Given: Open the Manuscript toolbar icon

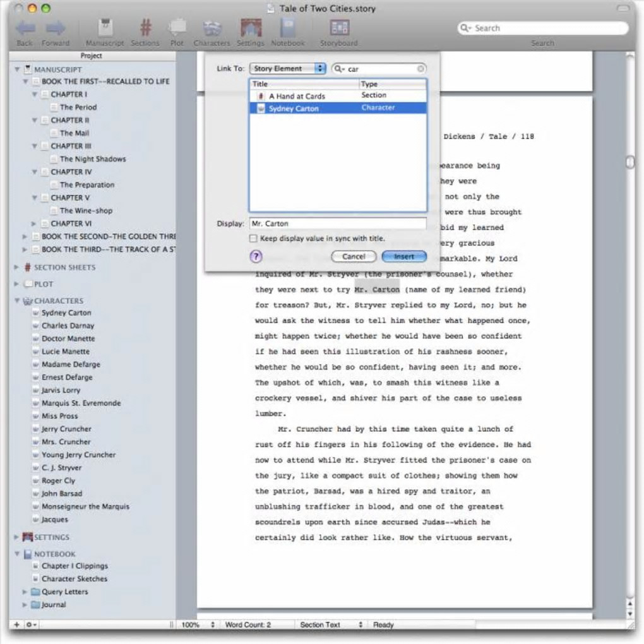Looking at the screenshot, I should (x=105, y=28).
